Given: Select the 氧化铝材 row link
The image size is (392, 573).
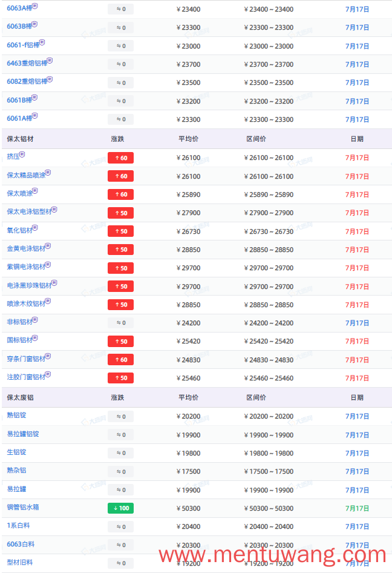Looking at the screenshot, I should 20,231.
